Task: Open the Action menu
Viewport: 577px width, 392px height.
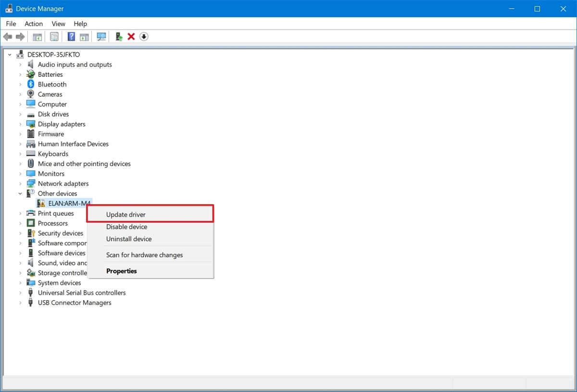Action: (33, 24)
